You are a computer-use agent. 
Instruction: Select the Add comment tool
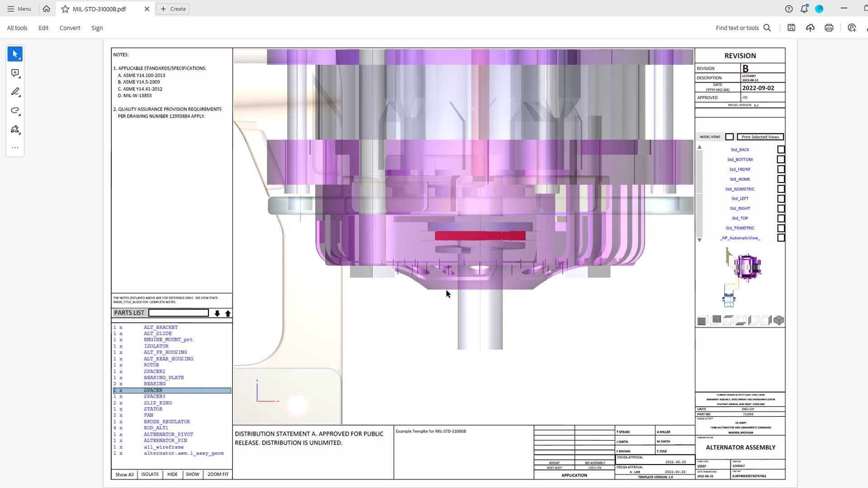tap(15, 73)
